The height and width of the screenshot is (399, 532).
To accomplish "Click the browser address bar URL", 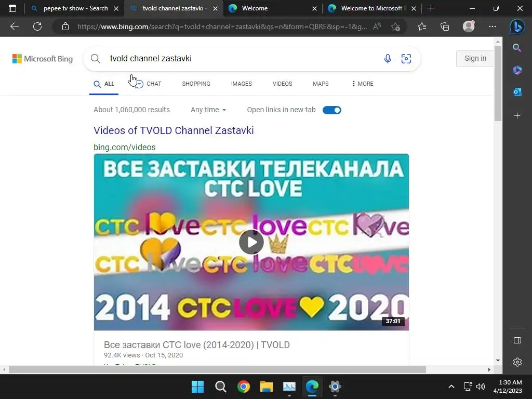I will pyautogui.click(x=222, y=26).
